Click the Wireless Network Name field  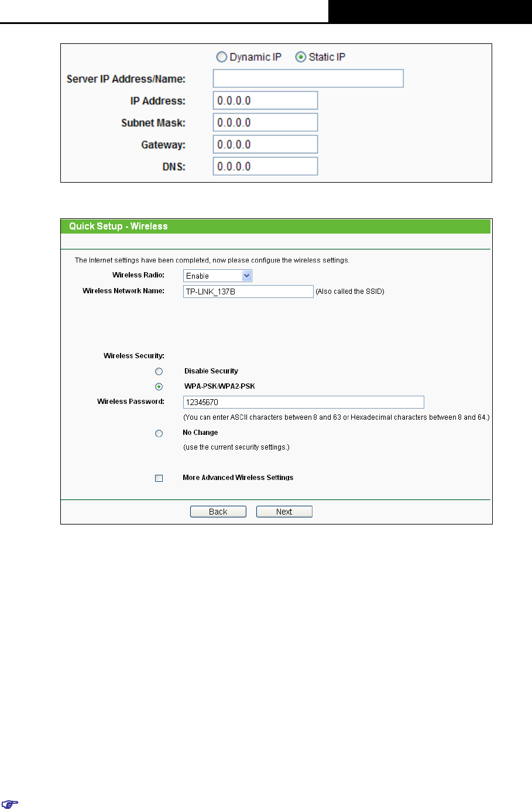pyautogui.click(x=248, y=292)
